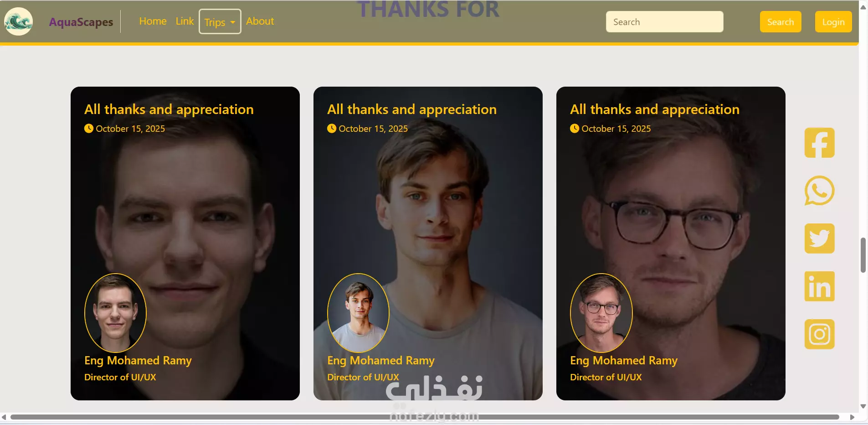
Task: Open the Twitter social icon
Action: click(x=819, y=238)
